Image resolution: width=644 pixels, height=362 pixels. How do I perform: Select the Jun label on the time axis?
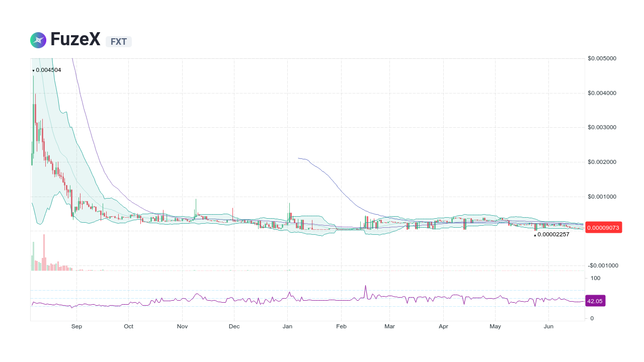548,326
